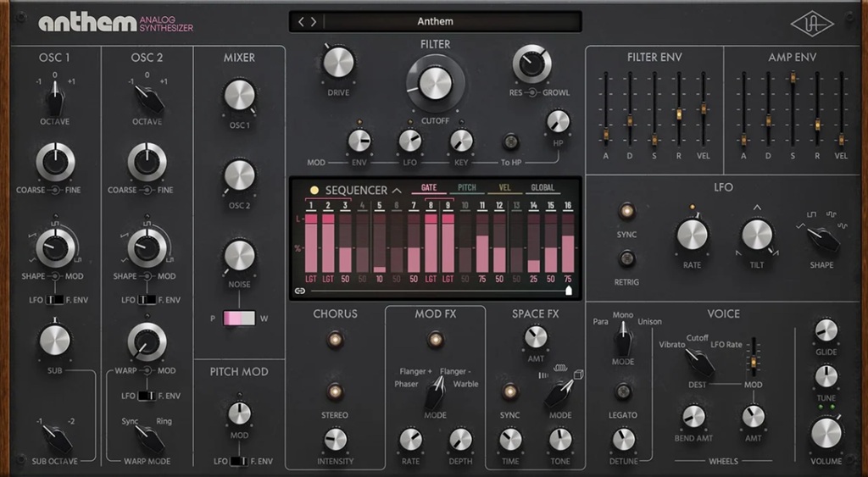This screenshot has width=868, height=477.
Task: Flip OSC 2 warp LFO/F.ENV switch
Action: click(147, 396)
